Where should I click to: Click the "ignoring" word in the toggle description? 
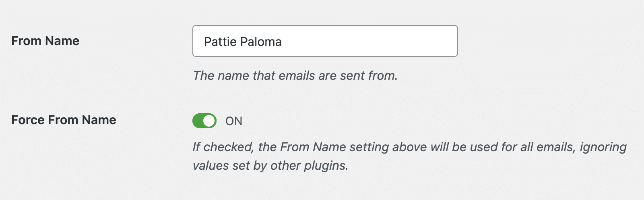click(x=603, y=147)
